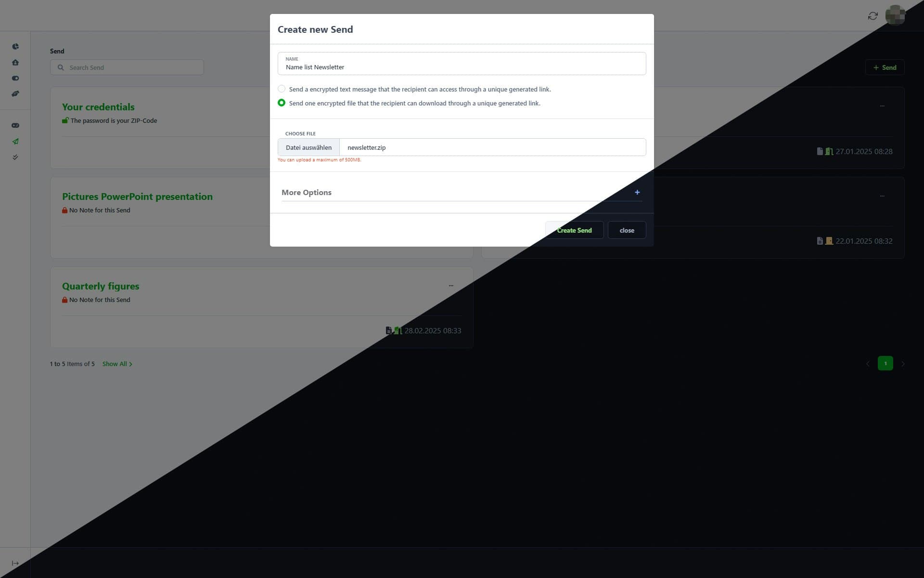This screenshot has height=578, width=924.
Task: Click the Show All link below the list
Action: click(x=115, y=364)
